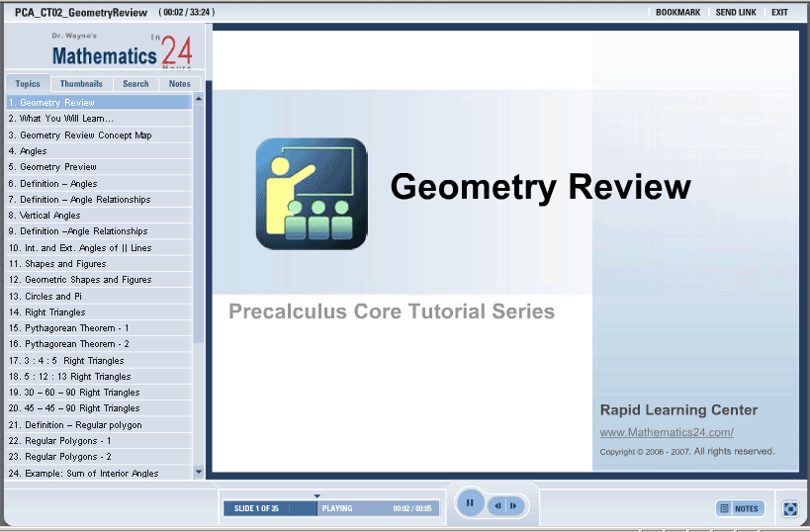Select topic 7. Definition – Angle Relationships
810x532 pixels.
99,200
